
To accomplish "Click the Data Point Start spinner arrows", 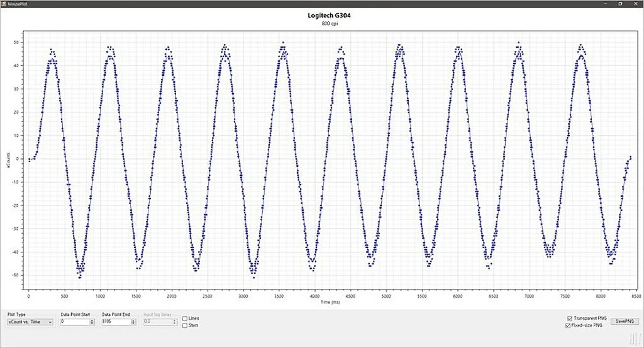I will click(x=92, y=322).
